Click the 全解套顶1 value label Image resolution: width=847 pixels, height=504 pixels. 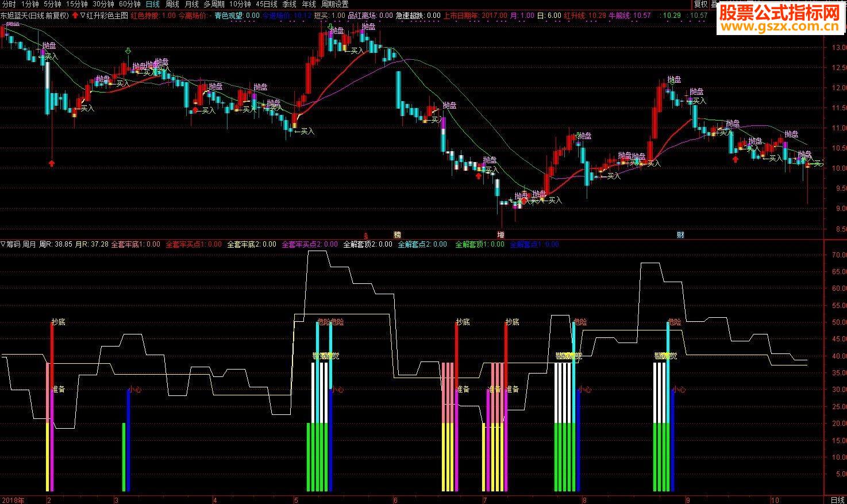(x=479, y=244)
